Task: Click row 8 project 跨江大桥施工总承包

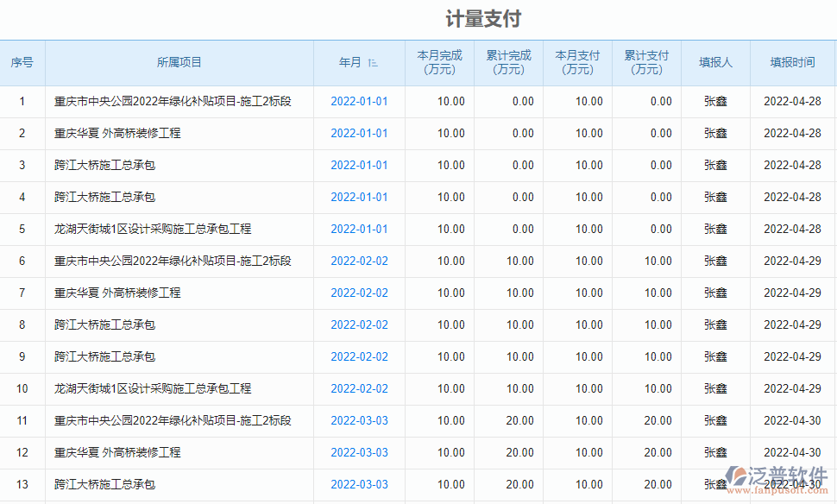Action: [104, 325]
